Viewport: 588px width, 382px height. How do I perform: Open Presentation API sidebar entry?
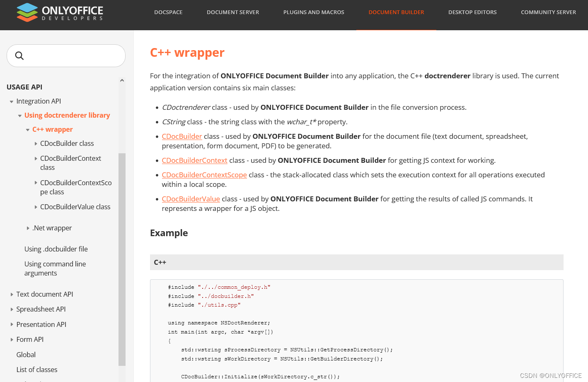41,324
